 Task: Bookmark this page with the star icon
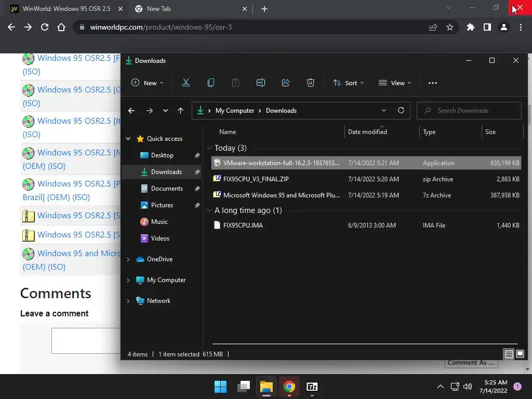[x=449, y=27]
